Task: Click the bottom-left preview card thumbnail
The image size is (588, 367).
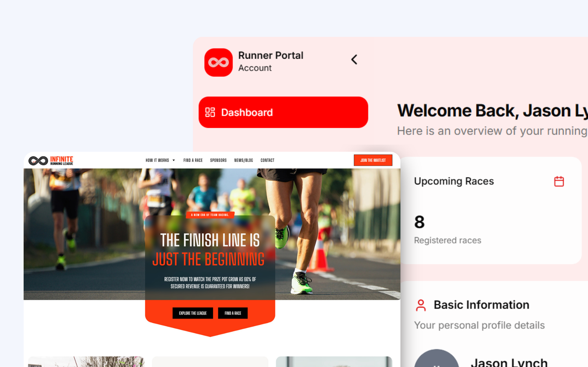Action: (86, 361)
